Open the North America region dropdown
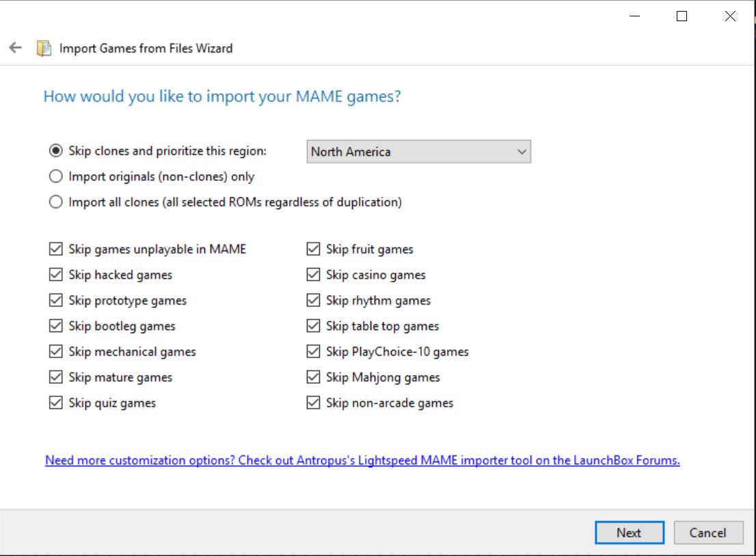 click(x=418, y=152)
